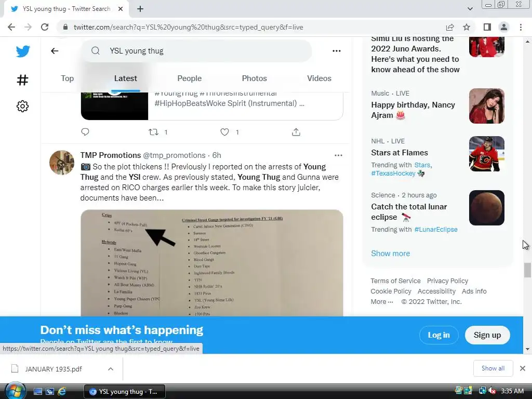Switch to the People tab
This screenshot has width=532, height=399.
pyautogui.click(x=189, y=78)
